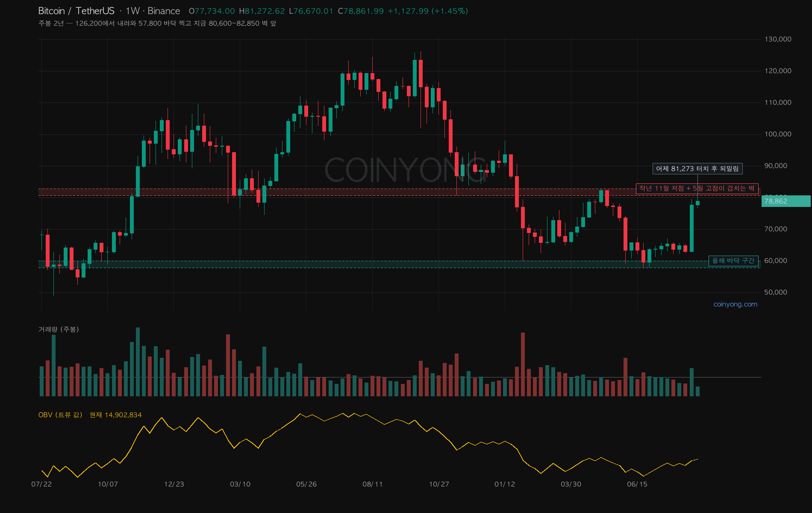Click the 90,000 price axis label
Image resolution: width=812 pixels, height=513 pixels.
[776, 165]
